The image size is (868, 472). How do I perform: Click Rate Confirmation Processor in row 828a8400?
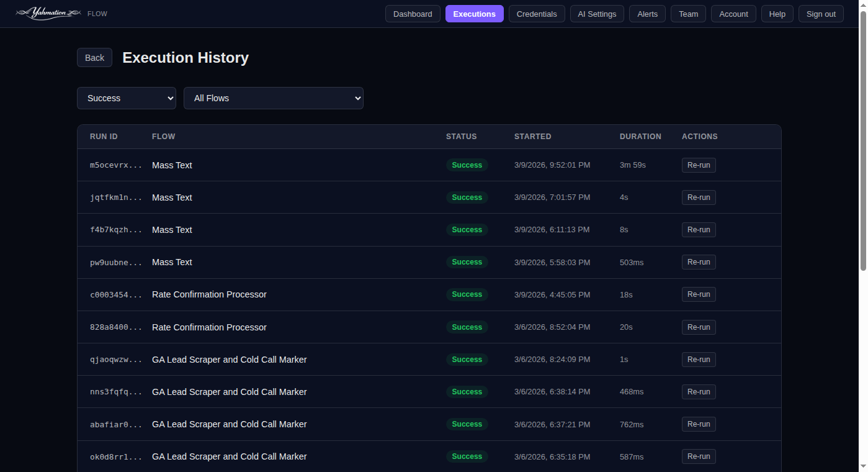click(x=209, y=327)
